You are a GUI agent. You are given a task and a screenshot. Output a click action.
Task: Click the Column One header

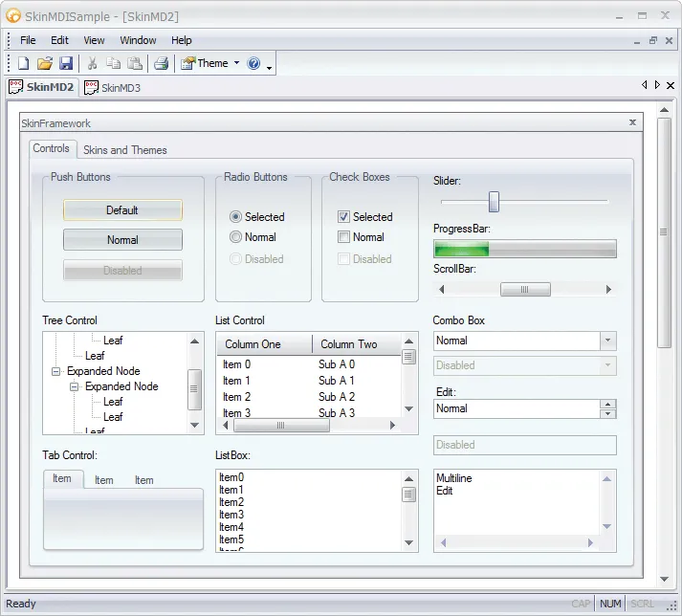[x=264, y=344]
